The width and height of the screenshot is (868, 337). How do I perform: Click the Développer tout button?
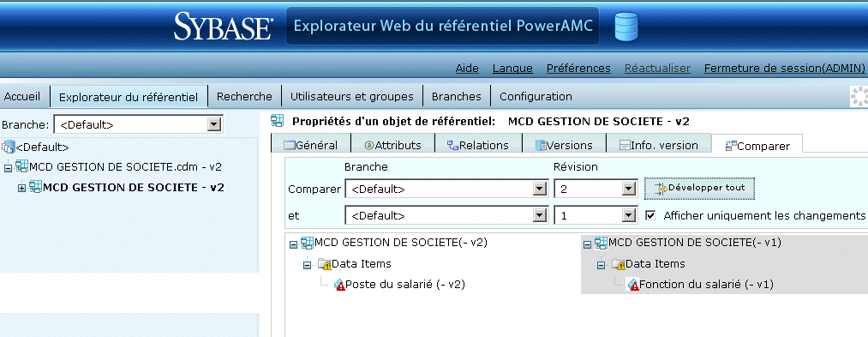(x=699, y=189)
